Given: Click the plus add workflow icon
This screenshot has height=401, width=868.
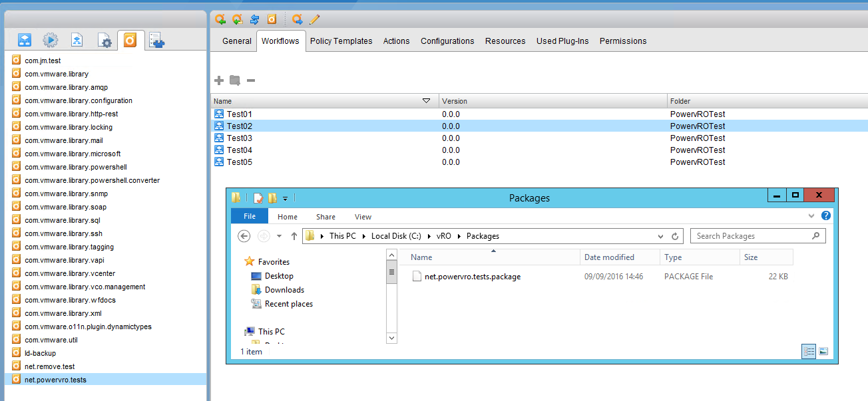Looking at the screenshot, I should pyautogui.click(x=219, y=80).
